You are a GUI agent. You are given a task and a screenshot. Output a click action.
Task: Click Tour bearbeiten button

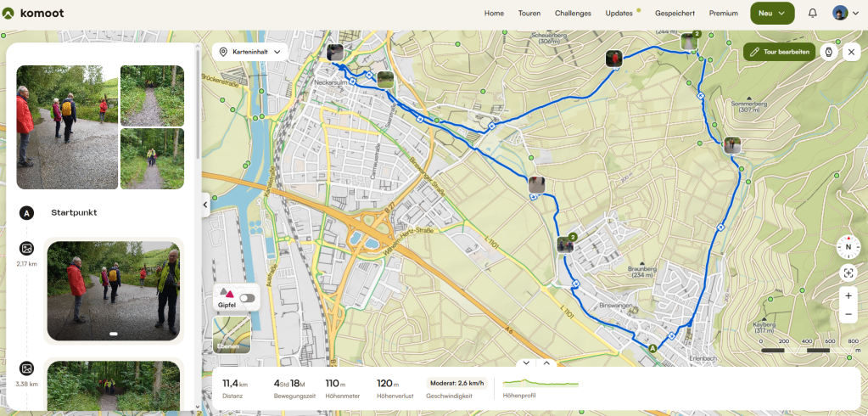click(780, 52)
